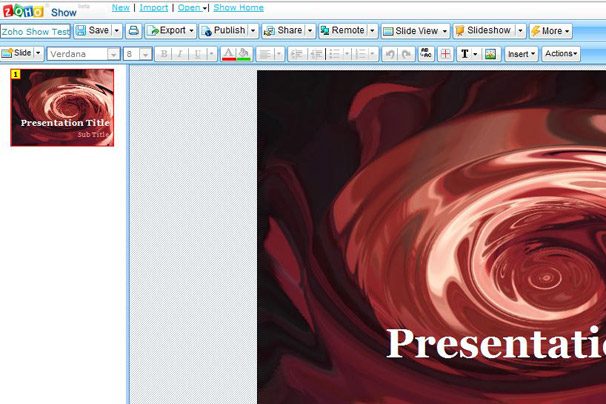Expand the text box dropdown arrow

(475, 54)
